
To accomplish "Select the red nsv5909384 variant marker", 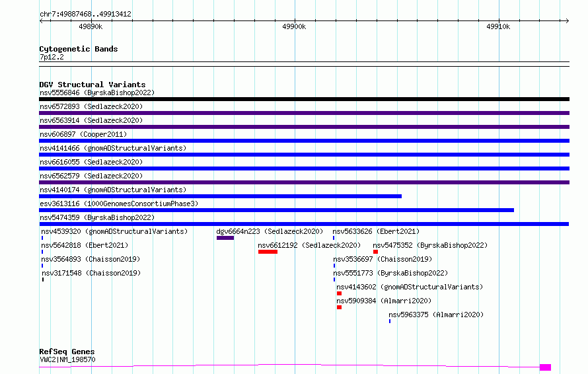I will 339,307.
